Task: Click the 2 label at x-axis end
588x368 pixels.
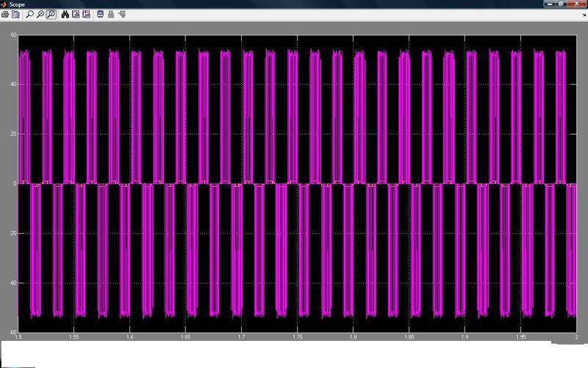Action: (576, 337)
